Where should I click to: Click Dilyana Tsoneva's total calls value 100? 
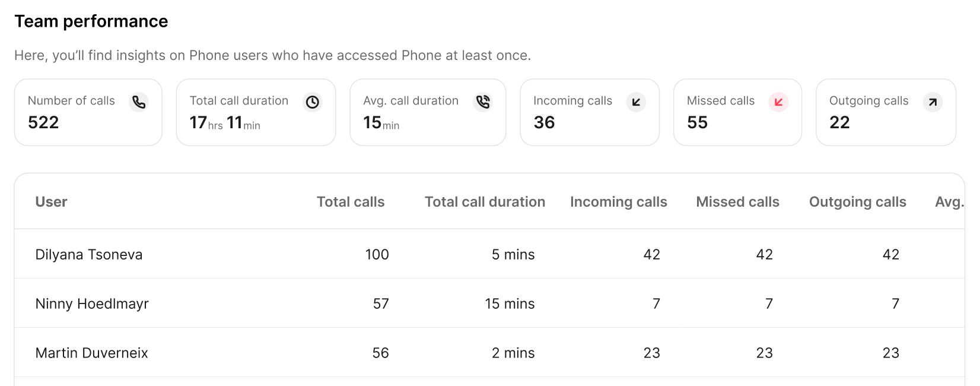[x=377, y=255]
